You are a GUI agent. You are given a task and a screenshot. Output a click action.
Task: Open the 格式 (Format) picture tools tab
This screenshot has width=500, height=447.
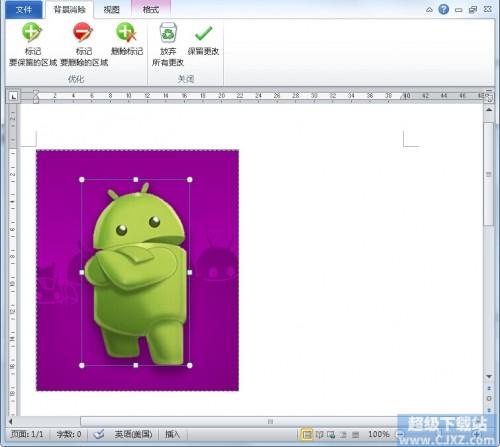(151, 10)
